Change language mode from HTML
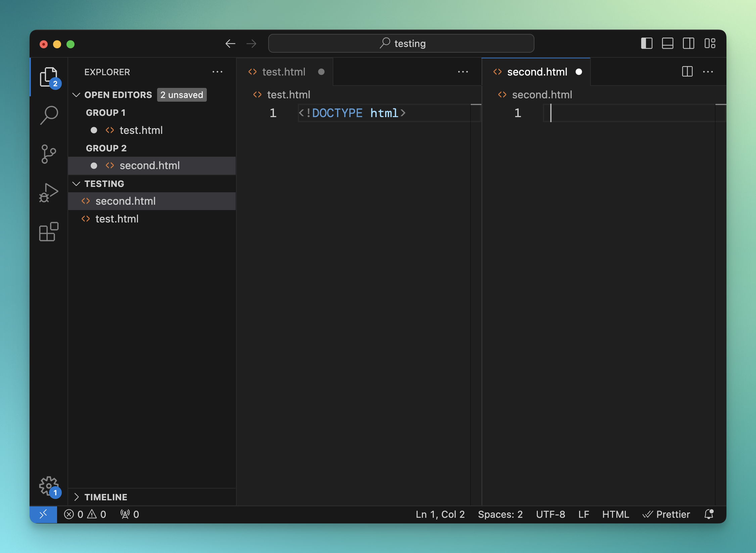Viewport: 756px width, 553px height. (615, 514)
